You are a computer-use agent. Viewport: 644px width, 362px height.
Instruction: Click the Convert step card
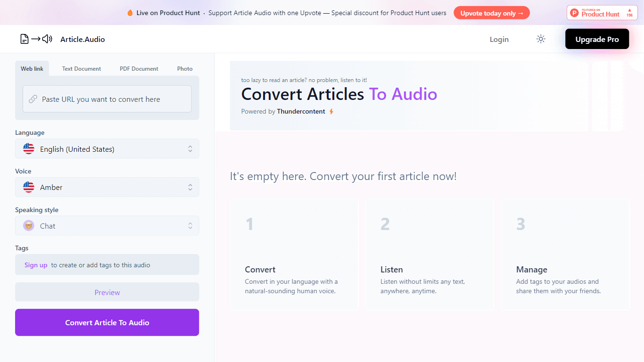point(294,255)
